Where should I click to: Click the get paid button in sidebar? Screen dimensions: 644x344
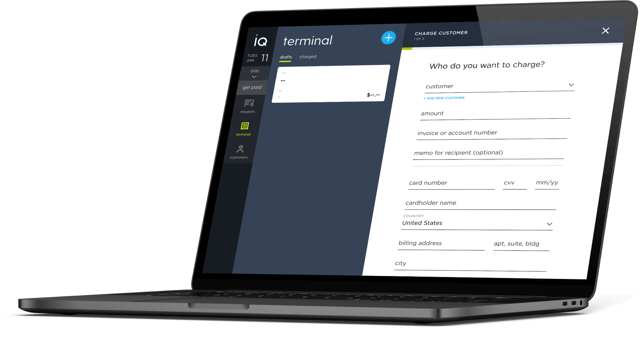(x=252, y=88)
